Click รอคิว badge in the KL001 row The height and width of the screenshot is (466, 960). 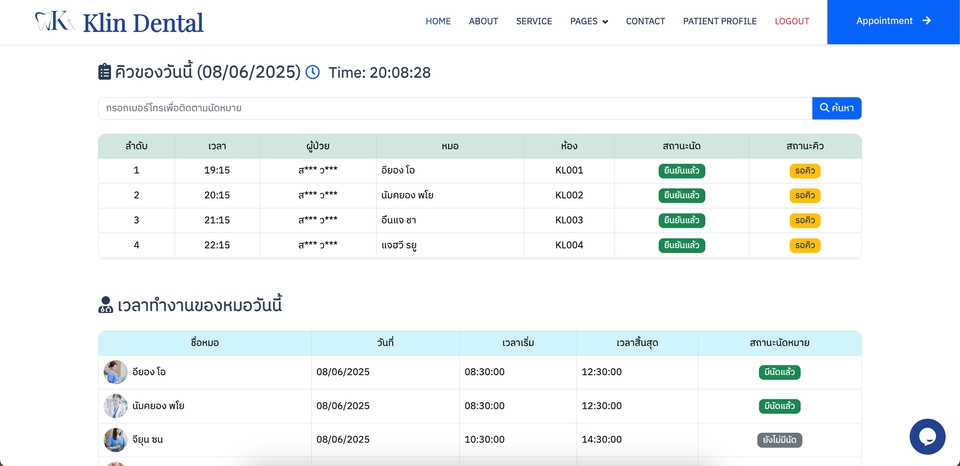click(805, 171)
